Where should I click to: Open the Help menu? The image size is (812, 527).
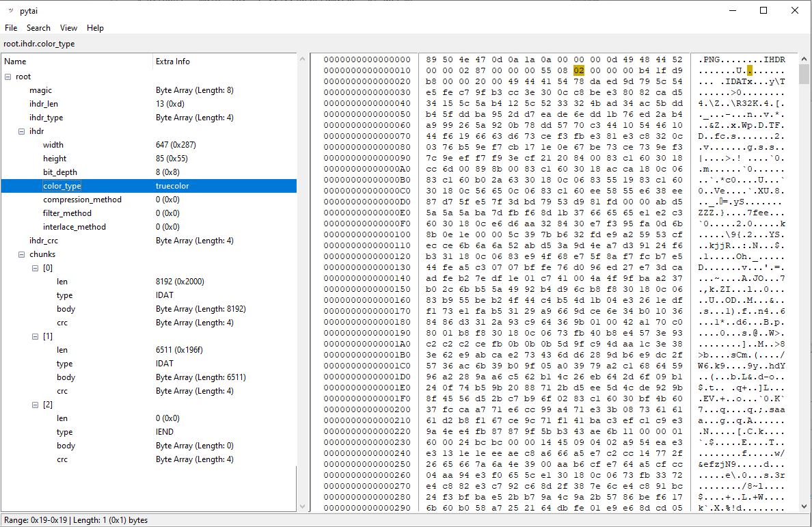click(x=95, y=28)
